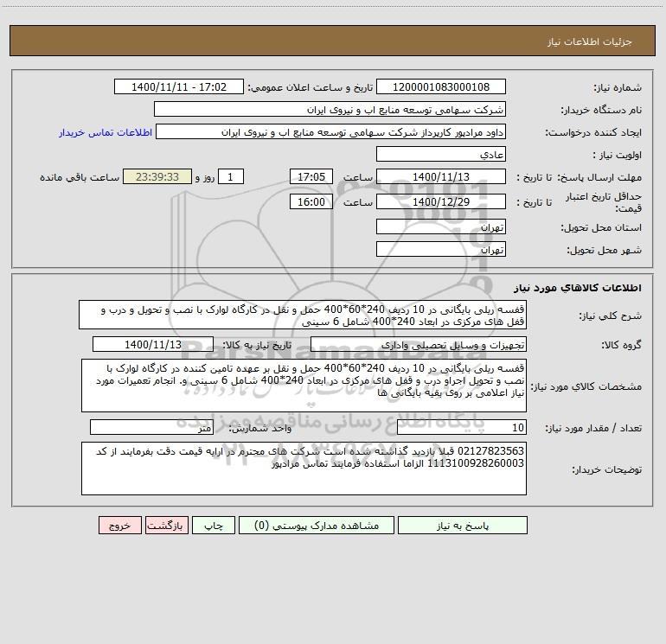Click the header 'جزئیات اطلاعات نیاز'

click(589, 41)
